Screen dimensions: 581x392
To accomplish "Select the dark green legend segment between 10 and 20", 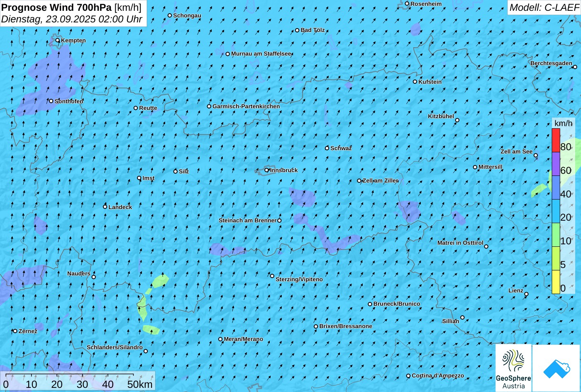I will (x=556, y=235).
